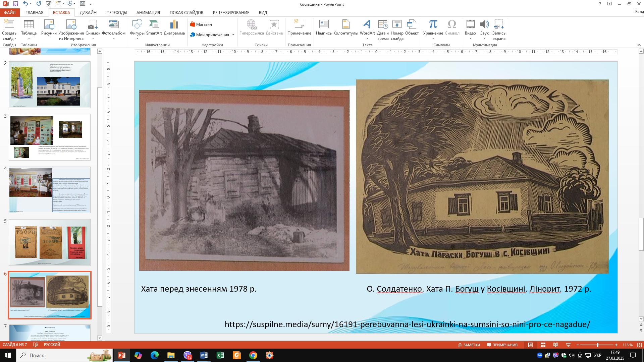Insert slide number (Номер слайда)
Image resolution: width=644 pixels, height=362 pixels.
pos(397,30)
